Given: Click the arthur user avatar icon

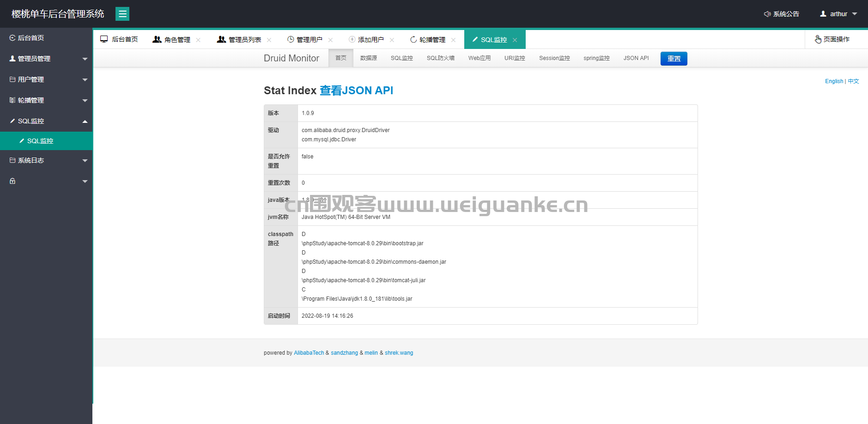Looking at the screenshot, I should click(x=823, y=14).
